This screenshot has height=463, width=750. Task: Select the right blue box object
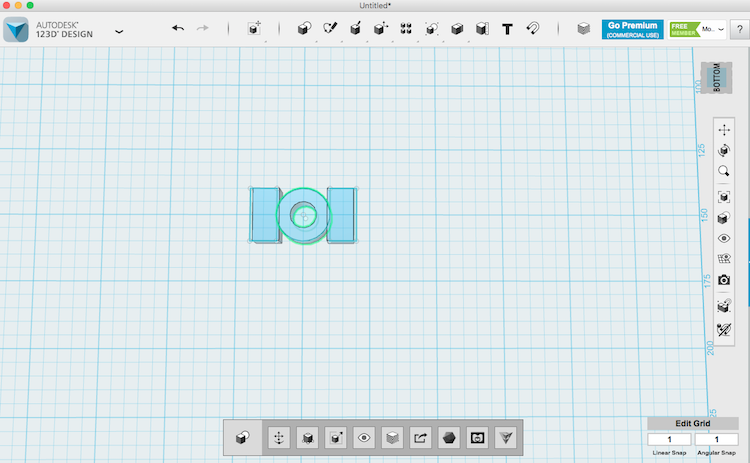click(x=343, y=215)
